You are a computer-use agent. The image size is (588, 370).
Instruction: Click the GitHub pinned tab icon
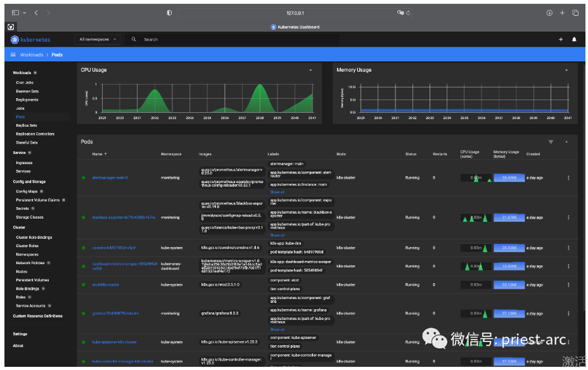tap(11, 27)
